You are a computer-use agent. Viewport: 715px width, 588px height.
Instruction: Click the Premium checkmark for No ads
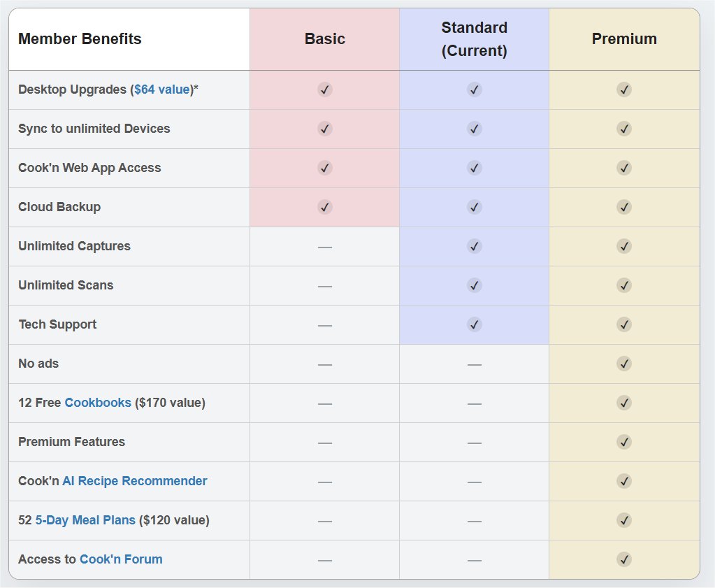pyautogui.click(x=623, y=364)
